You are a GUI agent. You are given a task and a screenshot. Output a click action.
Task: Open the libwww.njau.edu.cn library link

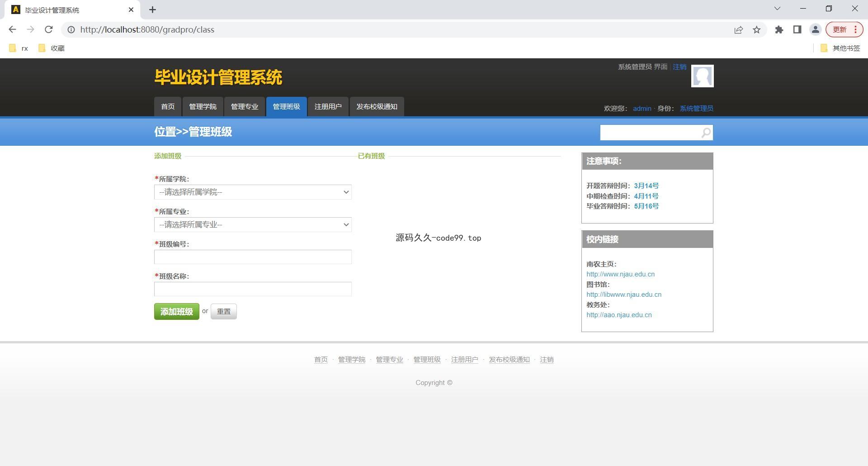(x=624, y=295)
